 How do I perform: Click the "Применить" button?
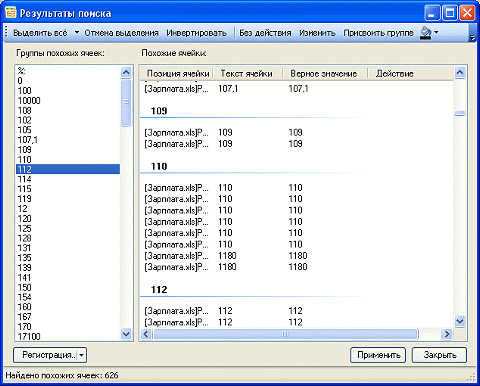coord(378,355)
